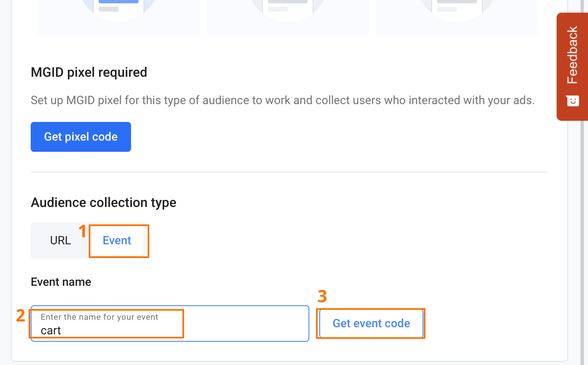Screen dimensions: 588x365
Task: Click the vertical scrollbar on right edge
Action: click(584, 207)
